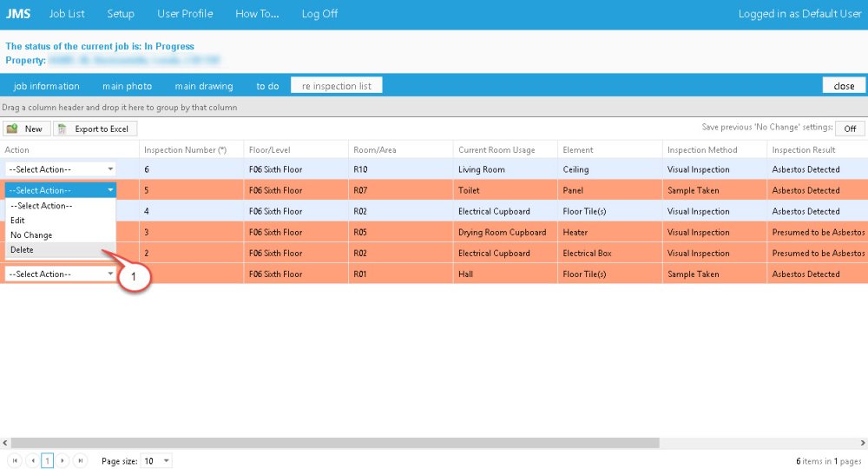This screenshot has width=868, height=469.
Task: Switch to main drawing tab
Action: (204, 86)
